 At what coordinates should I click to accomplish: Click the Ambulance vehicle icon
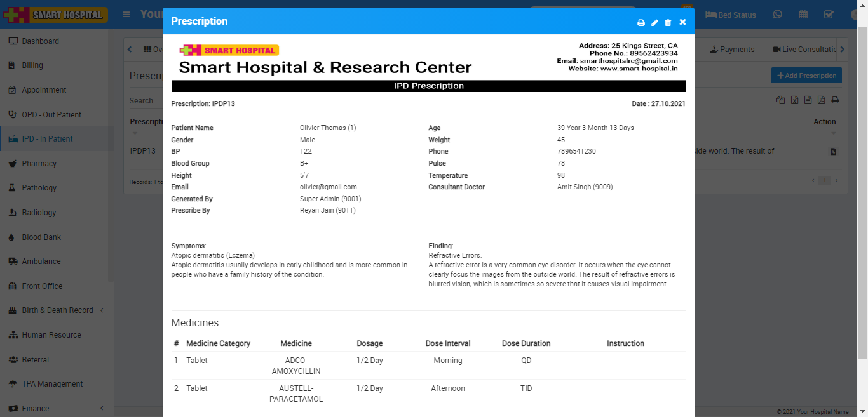pyautogui.click(x=13, y=261)
